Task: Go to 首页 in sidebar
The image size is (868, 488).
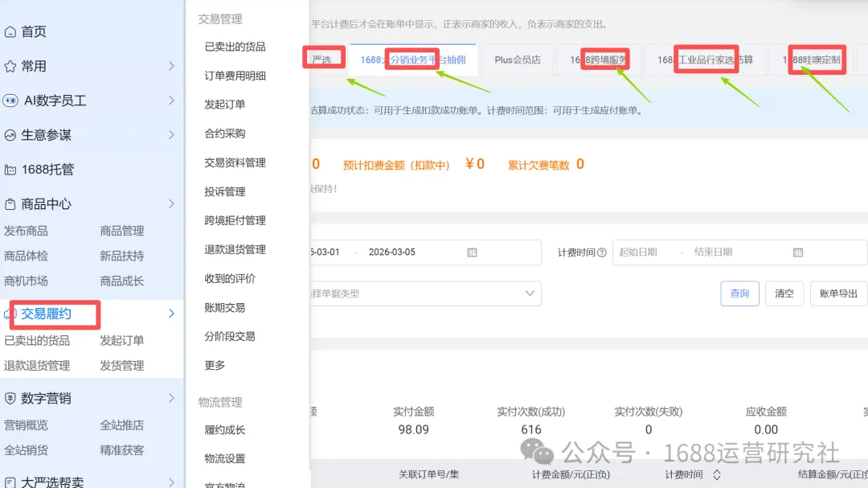Action: pyautogui.click(x=34, y=32)
